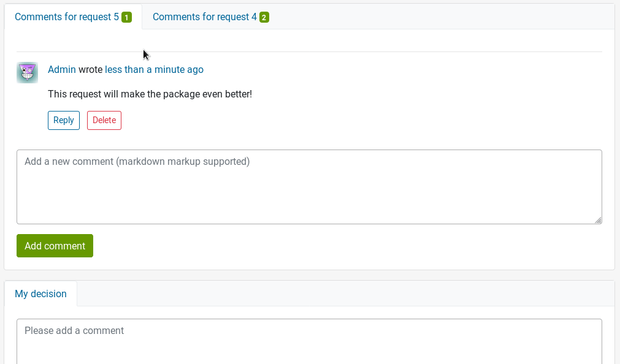Select the Comments for request 5 tab

tap(67, 17)
